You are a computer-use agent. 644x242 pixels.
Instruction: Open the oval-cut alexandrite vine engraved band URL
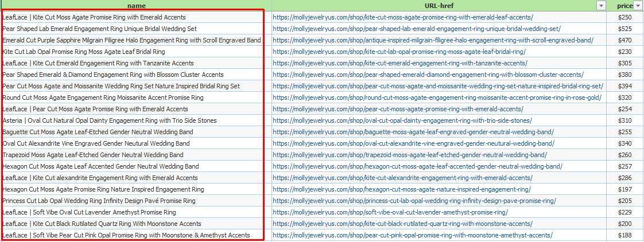(x=413, y=143)
